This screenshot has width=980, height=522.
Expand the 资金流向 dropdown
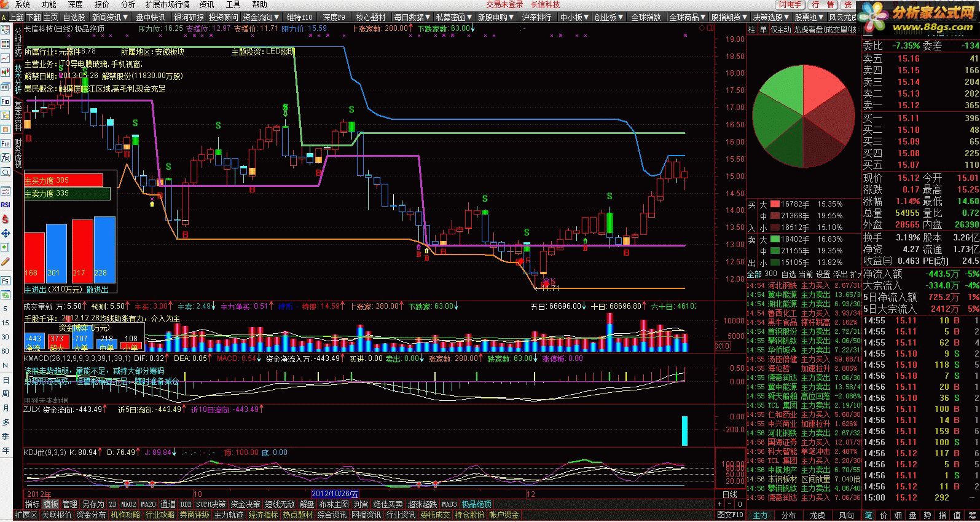261,17
